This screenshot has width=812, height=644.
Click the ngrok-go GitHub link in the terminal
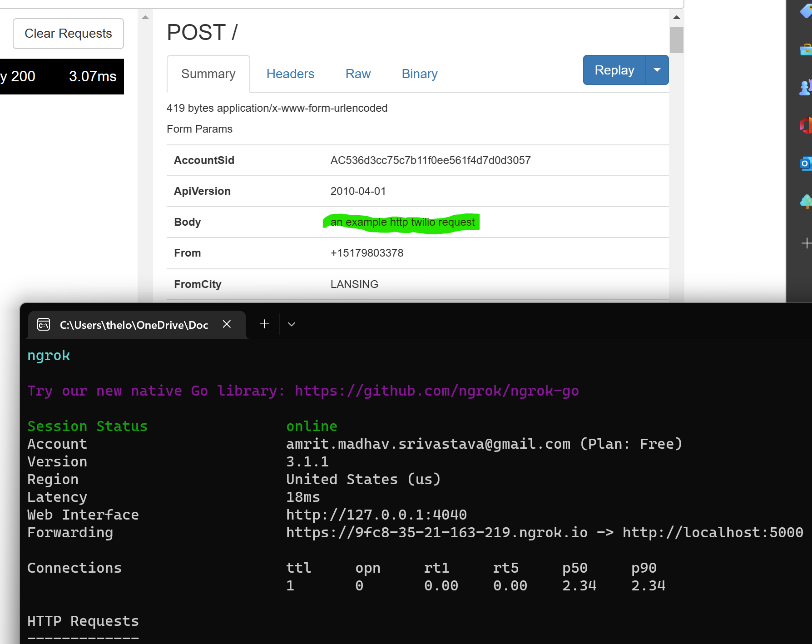click(x=437, y=391)
